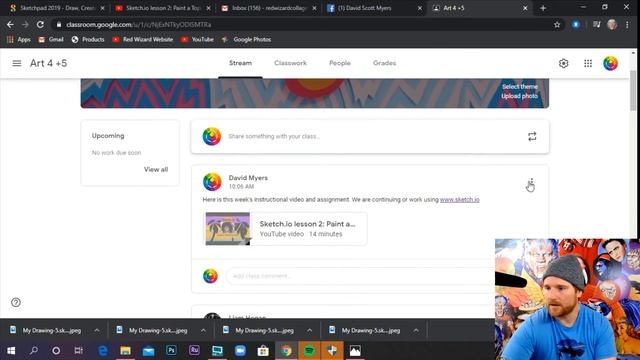Click the Add class comment field

(x=360, y=276)
